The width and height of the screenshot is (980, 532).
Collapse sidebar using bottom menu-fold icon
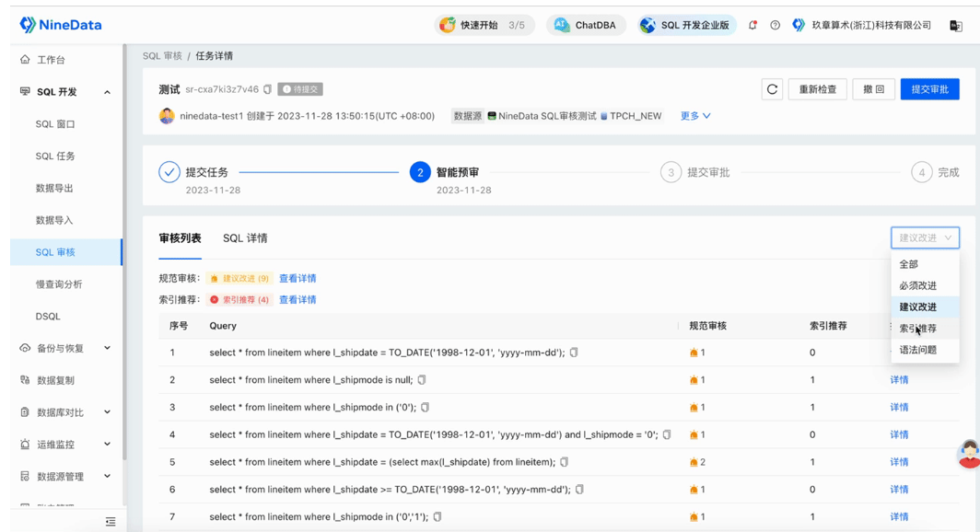coord(111,521)
